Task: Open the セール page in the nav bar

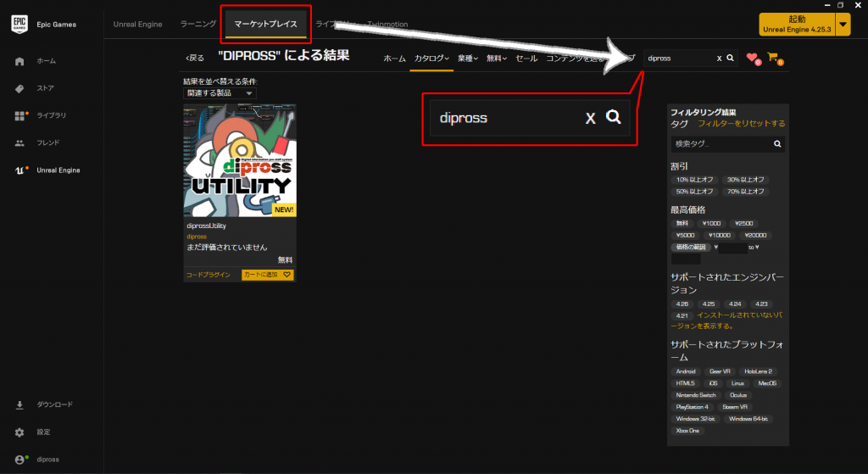Action: coord(526,59)
